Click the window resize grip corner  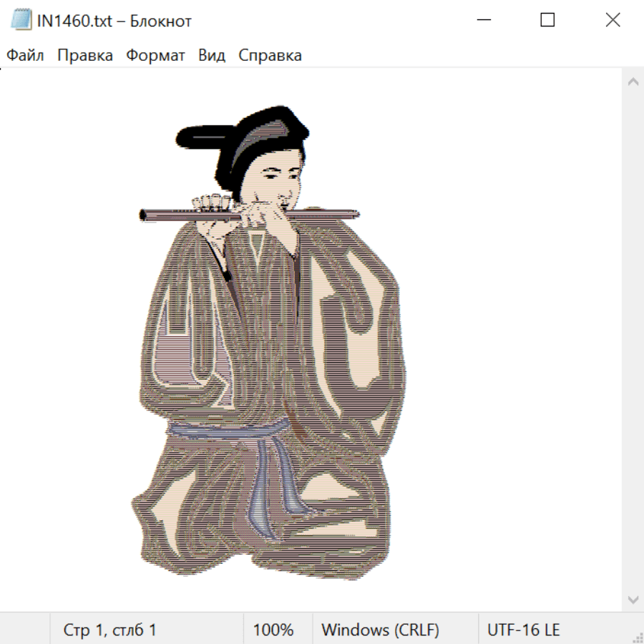pyautogui.click(x=638, y=638)
